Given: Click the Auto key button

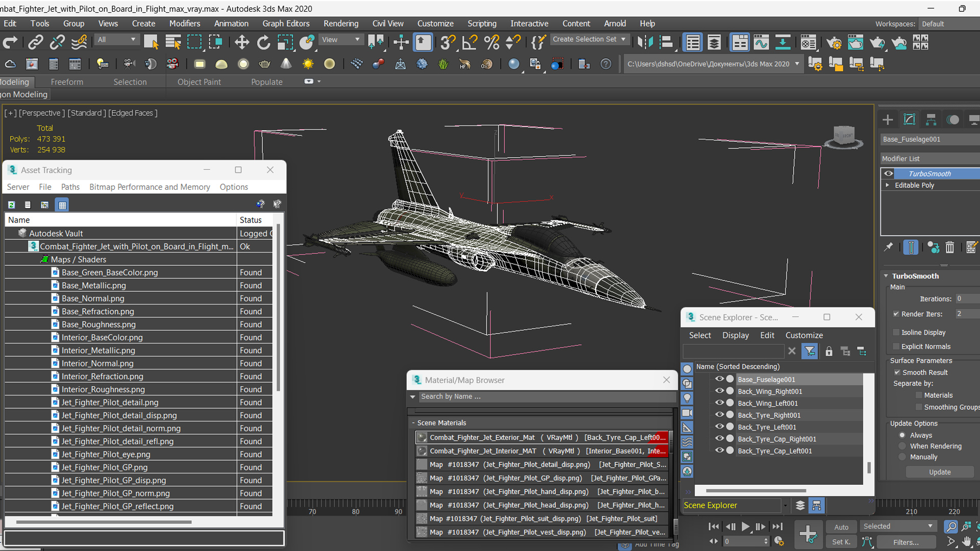Looking at the screenshot, I should coord(841,527).
